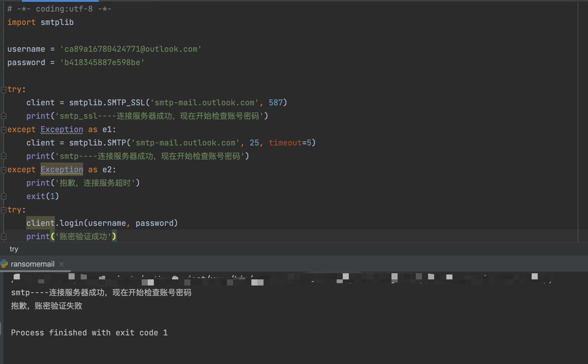Close the ransomemail run tab
This screenshot has height=364, width=588.
coord(62,264)
